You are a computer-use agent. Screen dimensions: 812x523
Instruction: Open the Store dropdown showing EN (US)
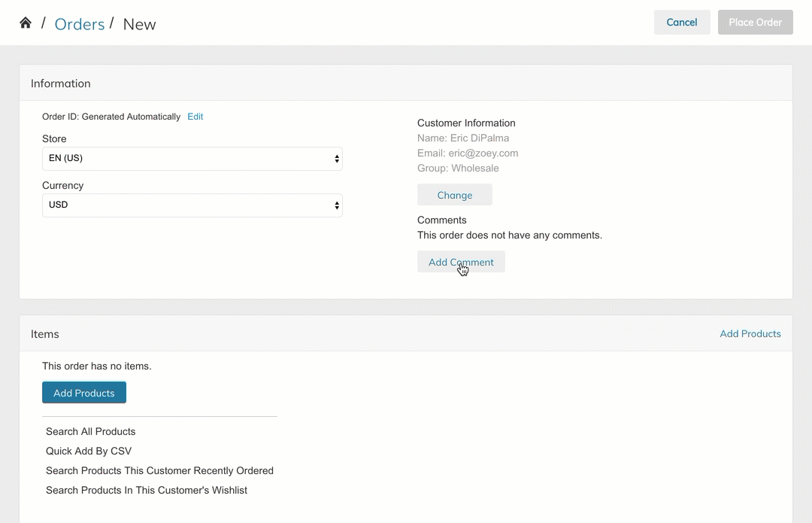coord(192,159)
